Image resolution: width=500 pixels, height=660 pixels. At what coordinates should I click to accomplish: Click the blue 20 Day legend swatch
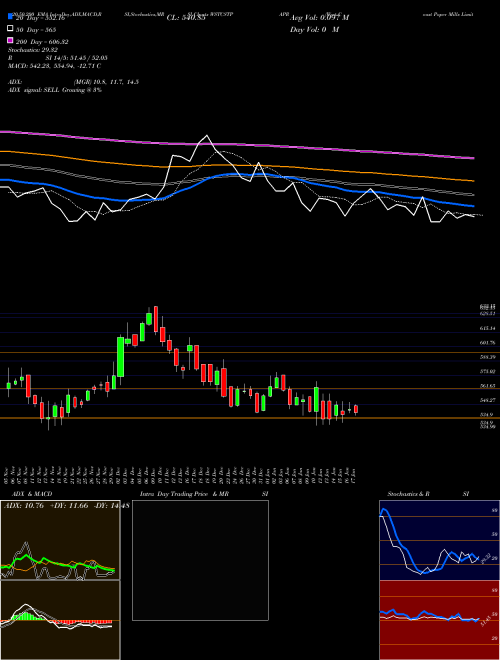point(11,17)
